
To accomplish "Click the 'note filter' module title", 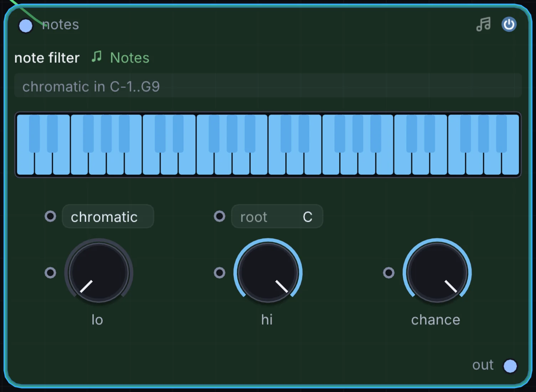I will (47, 58).
